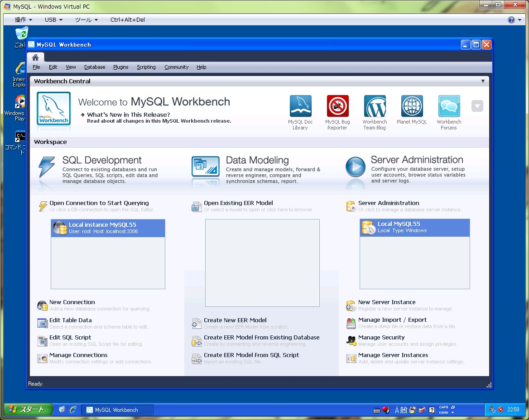The image size is (529, 420).
Task: Open the Workbench Forums chat icon
Action: [449, 106]
